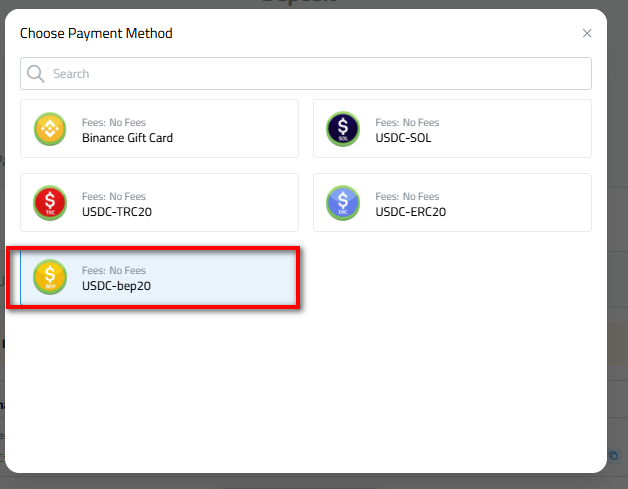Close the Choose Payment Method dialog

pyautogui.click(x=587, y=33)
